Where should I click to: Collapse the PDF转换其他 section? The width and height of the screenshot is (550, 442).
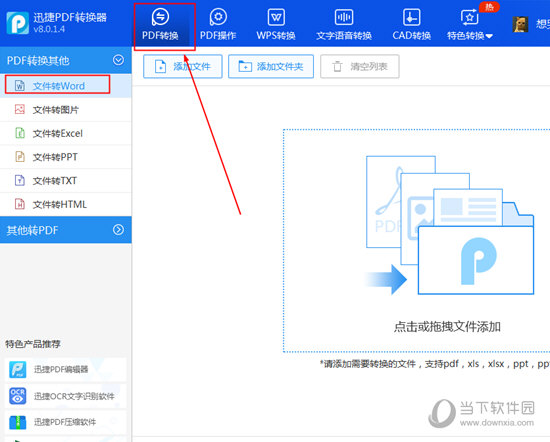[119, 60]
